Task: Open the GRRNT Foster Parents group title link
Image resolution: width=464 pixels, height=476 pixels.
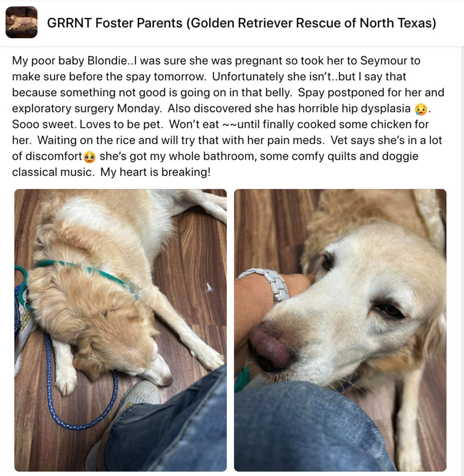Action: point(241,23)
